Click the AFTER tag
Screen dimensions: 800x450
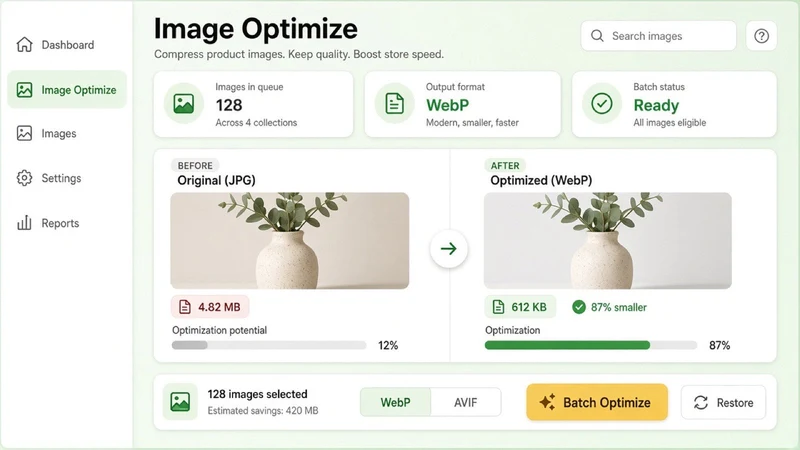[x=505, y=165]
